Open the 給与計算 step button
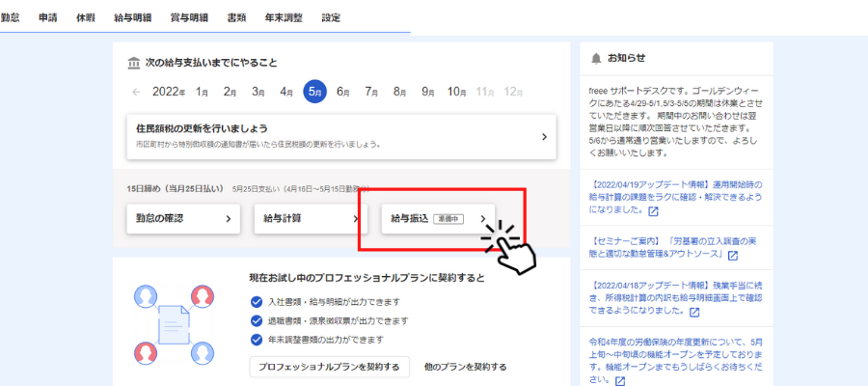This screenshot has height=386, width=868. [x=305, y=219]
